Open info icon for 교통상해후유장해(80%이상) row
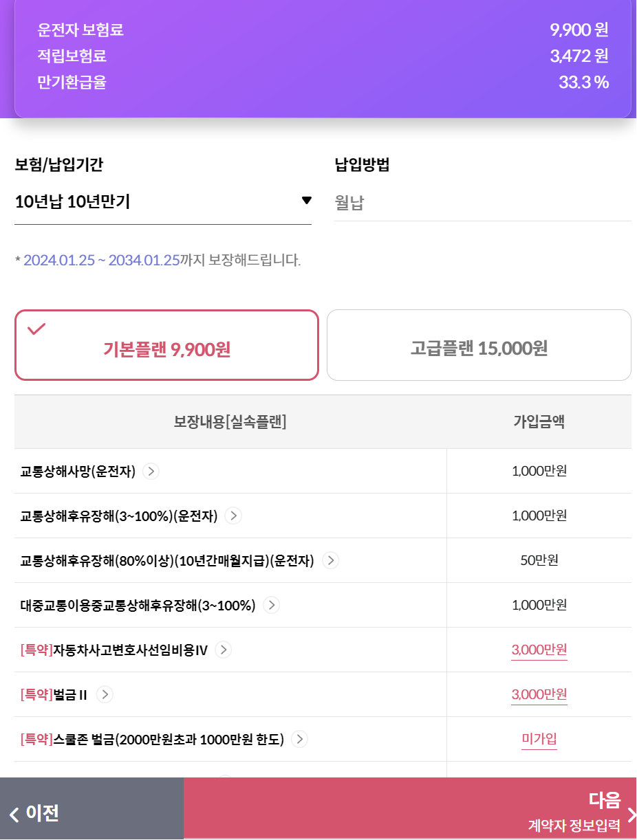The width and height of the screenshot is (637, 840). pyautogui.click(x=331, y=560)
